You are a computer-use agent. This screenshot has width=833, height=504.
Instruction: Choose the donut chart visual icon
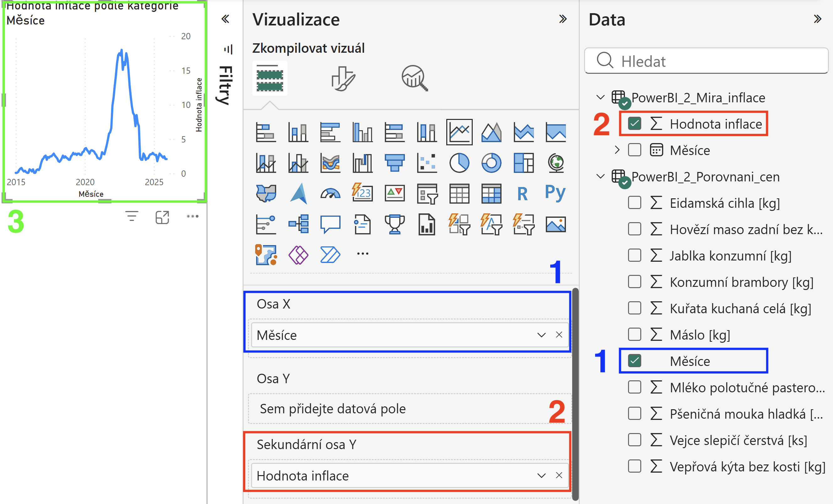pyautogui.click(x=491, y=163)
